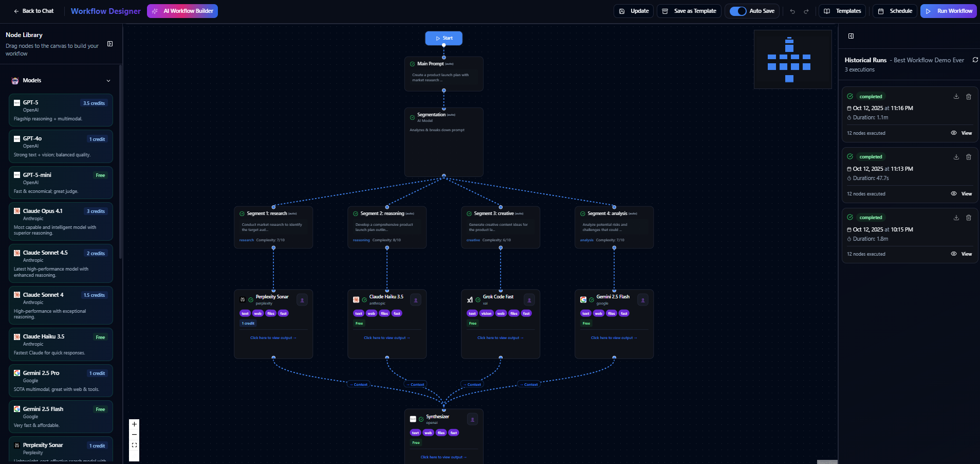
Task: View output of Grok Code Fast node
Action: (500, 338)
